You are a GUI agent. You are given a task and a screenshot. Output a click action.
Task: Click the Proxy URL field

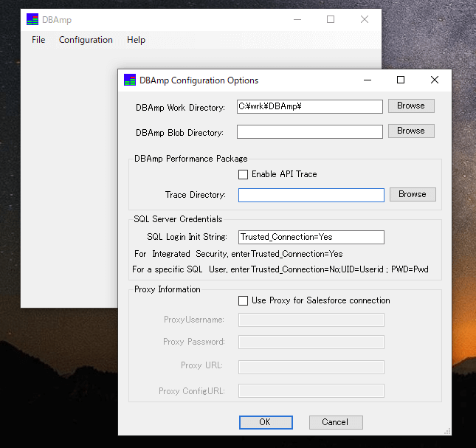[x=311, y=367]
